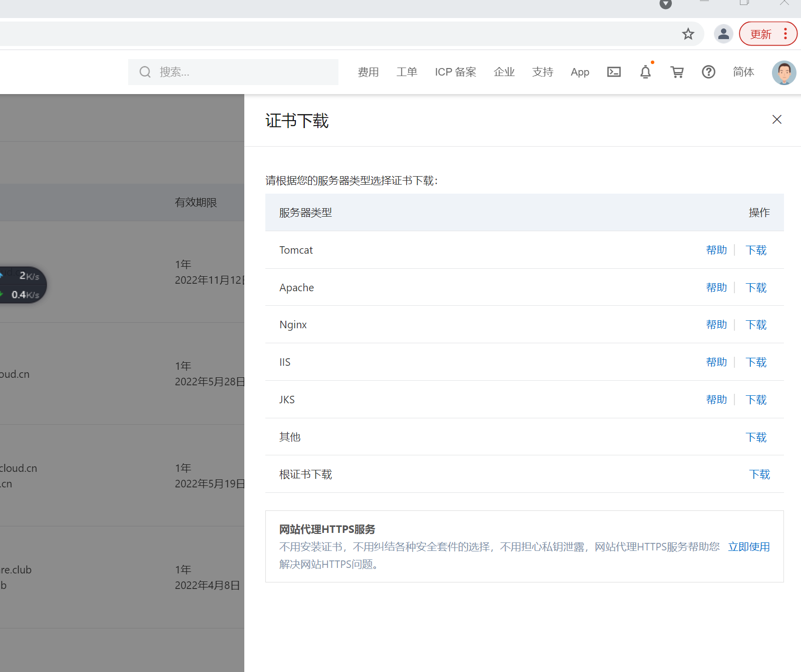
Task: Open the notifications bell icon
Action: coord(645,72)
